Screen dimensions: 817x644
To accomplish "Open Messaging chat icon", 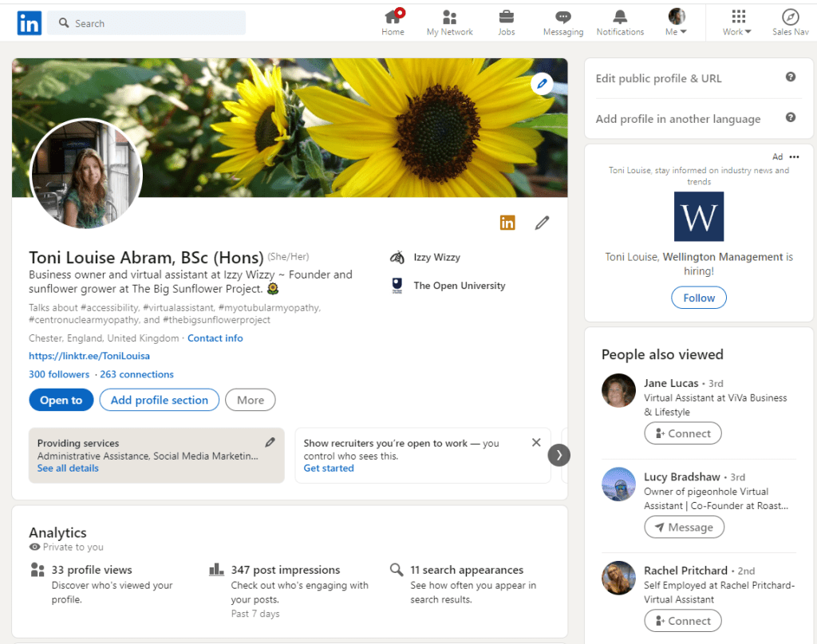I will tap(563, 17).
